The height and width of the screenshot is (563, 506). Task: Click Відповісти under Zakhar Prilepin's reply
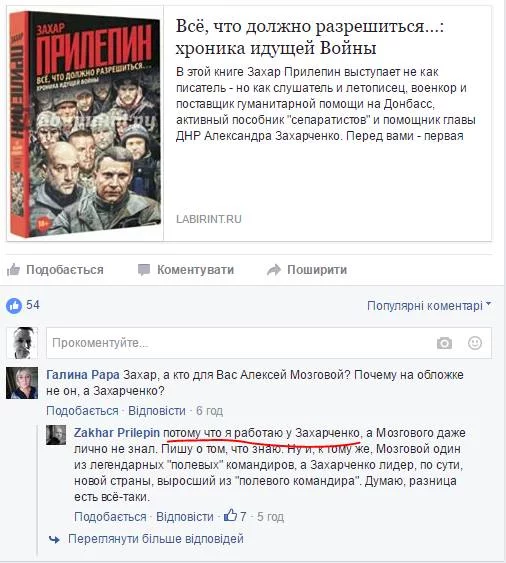tap(185, 517)
